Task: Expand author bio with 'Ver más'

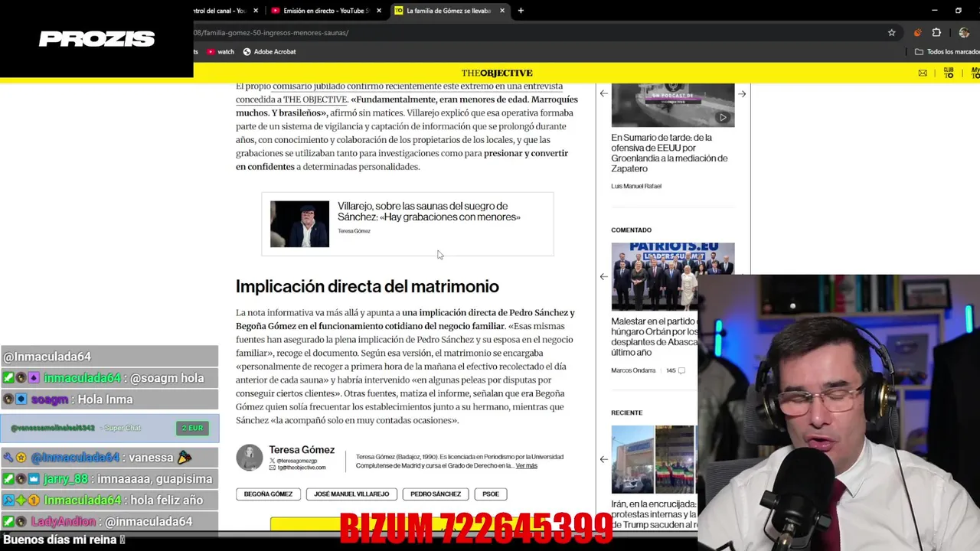Action: [x=527, y=465]
